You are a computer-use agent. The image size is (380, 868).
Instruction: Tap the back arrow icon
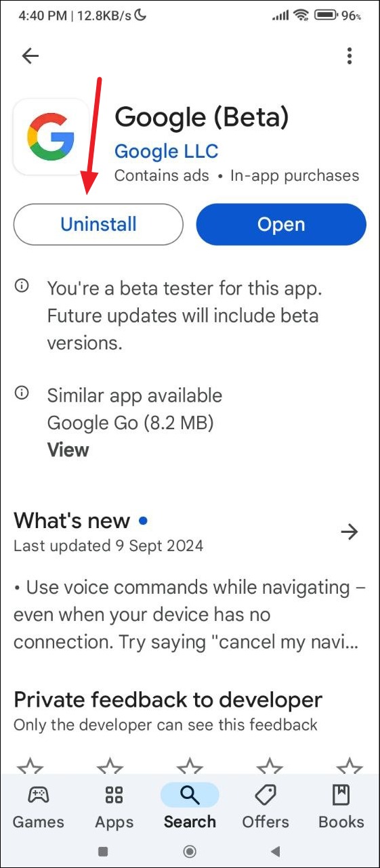coord(30,56)
